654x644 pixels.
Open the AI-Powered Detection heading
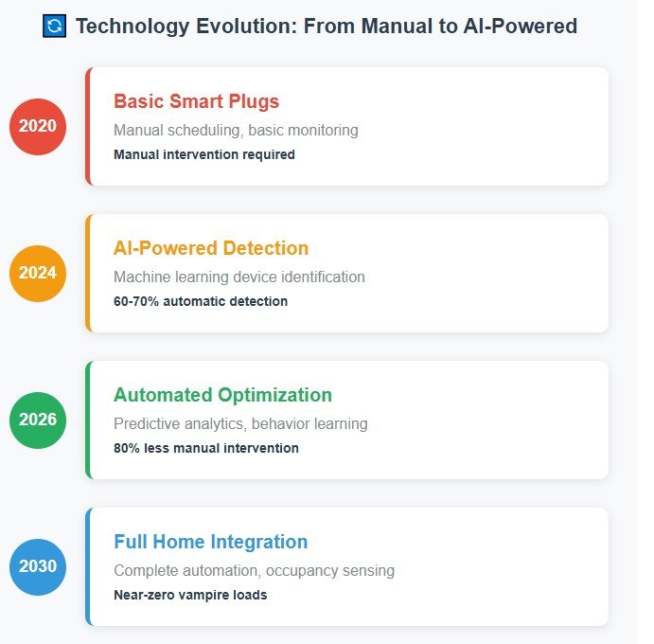(211, 248)
